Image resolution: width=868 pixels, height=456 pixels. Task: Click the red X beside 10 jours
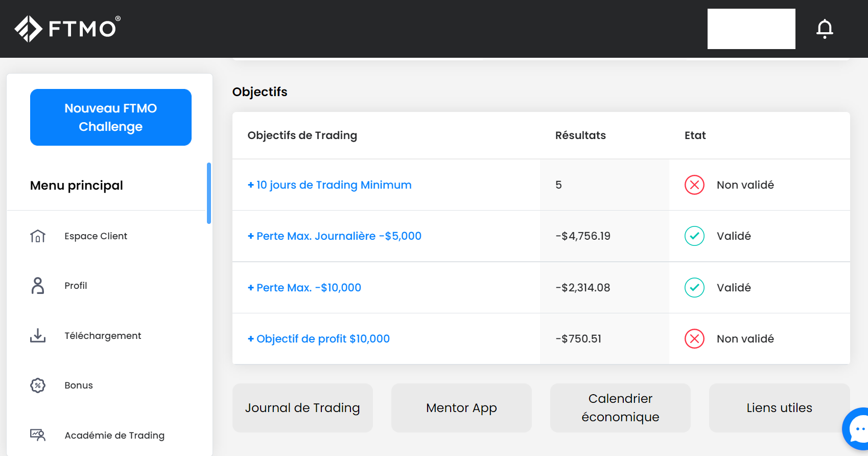pyautogui.click(x=694, y=185)
